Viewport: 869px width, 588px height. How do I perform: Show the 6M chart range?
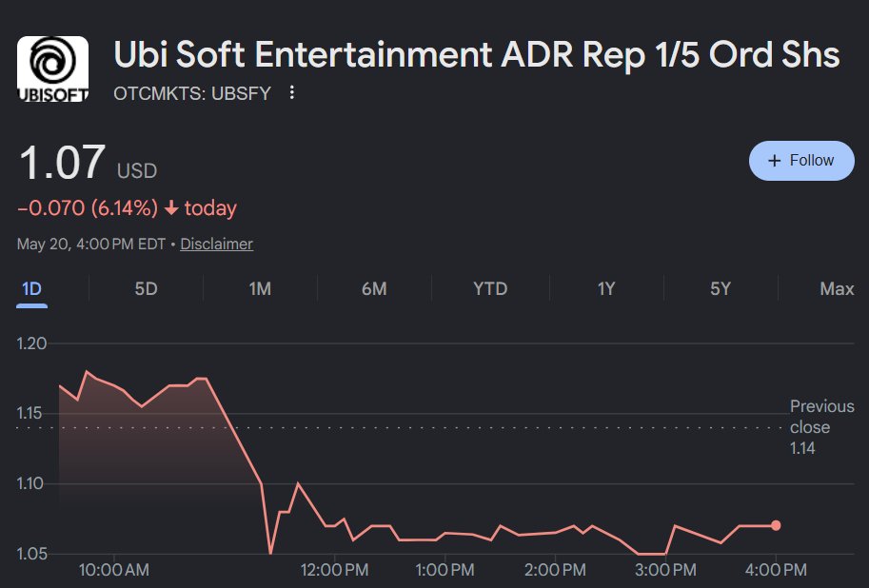[374, 288]
